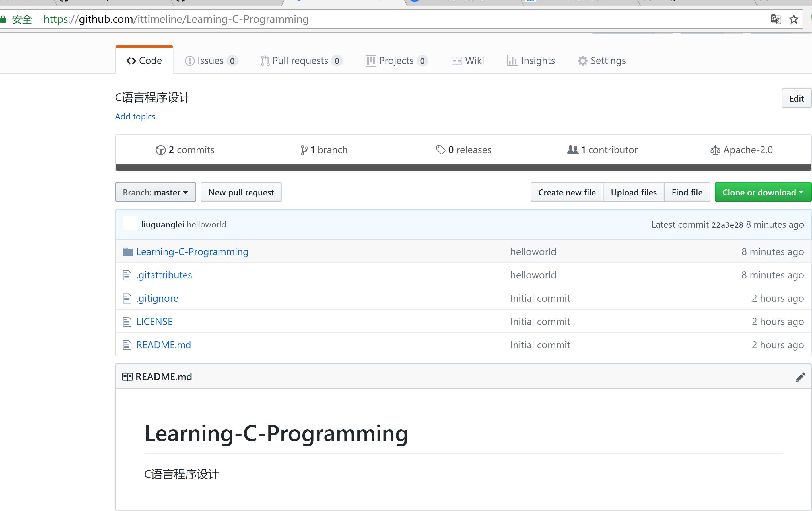Click liuguanglei's avatar in the commit row
Viewport: 812px width, 511px height.
point(130,224)
